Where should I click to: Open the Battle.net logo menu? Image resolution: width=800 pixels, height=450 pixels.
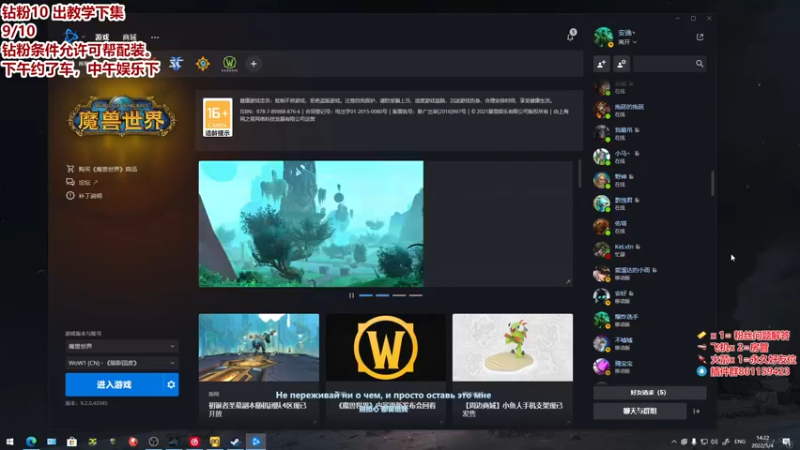(x=71, y=36)
